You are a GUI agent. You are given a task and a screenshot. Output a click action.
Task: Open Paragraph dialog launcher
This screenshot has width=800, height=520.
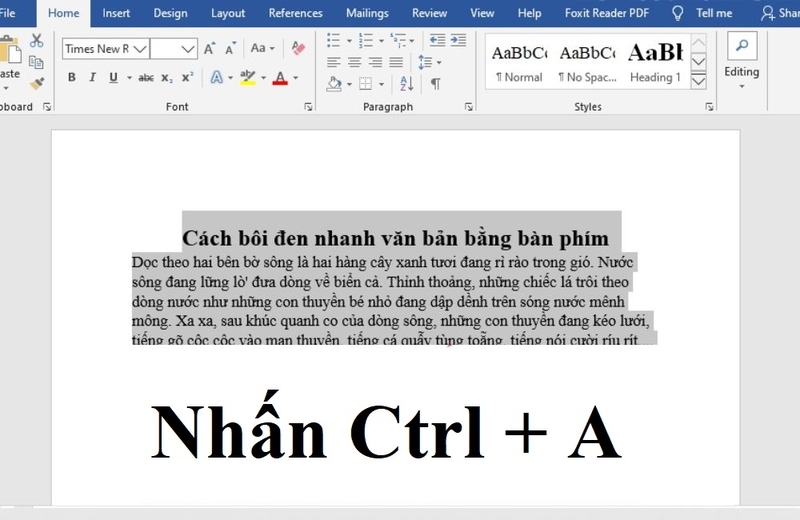(x=468, y=107)
